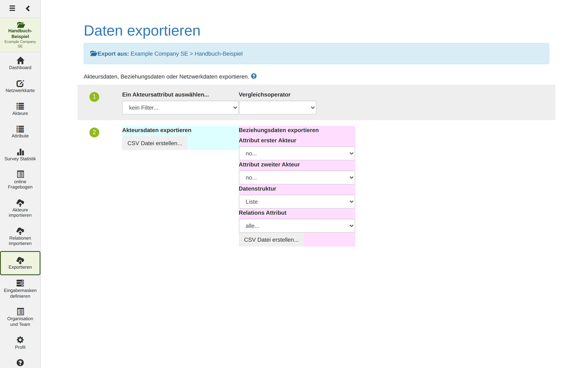This screenshot has width=588, height=368.
Task: Collapse sidebar with the back chevron
Action: (28, 8)
